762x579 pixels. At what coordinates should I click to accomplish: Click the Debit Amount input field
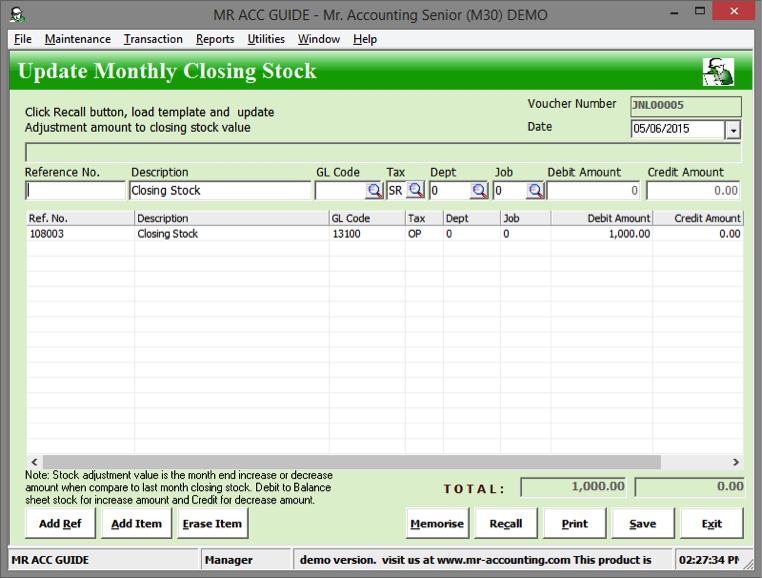[594, 191]
